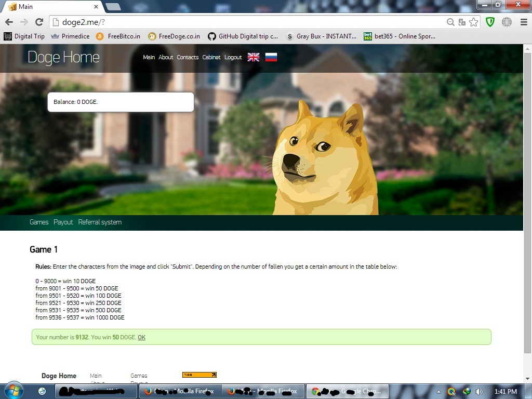Click the page scrollbar down arrow

click(x=528, y=378)
